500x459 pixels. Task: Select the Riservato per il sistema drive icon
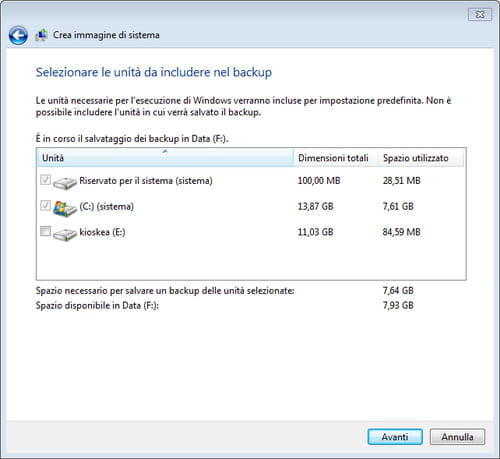pos(65,183)
